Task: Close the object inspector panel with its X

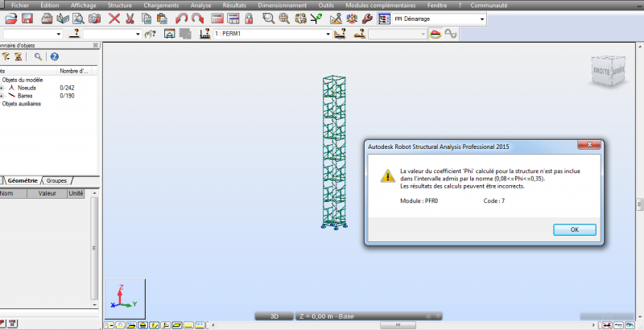Action: (96, 45)
